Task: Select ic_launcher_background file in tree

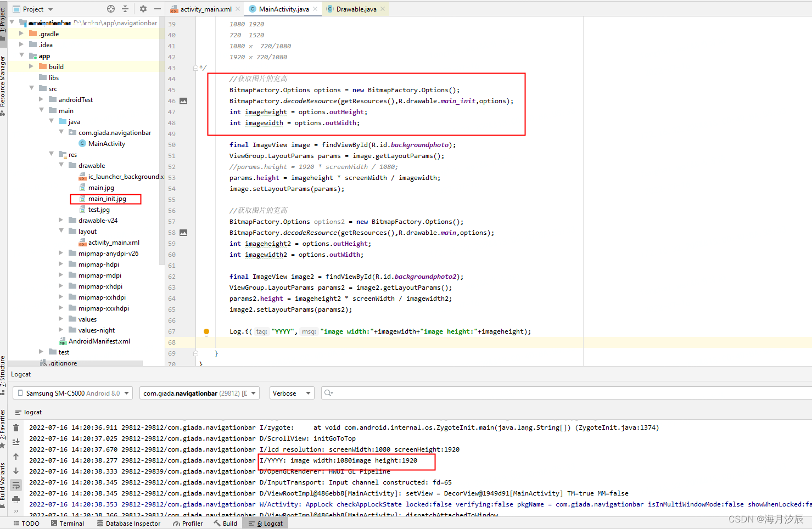Action: tap(121, 177)
